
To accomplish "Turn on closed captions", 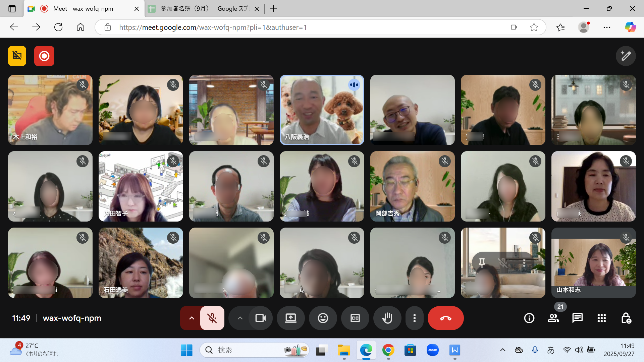I will 355,318.
